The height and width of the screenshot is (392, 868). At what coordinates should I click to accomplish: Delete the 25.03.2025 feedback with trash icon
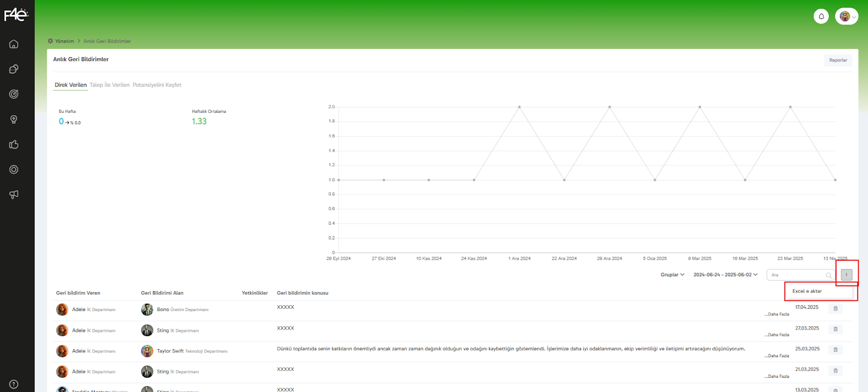click(x=835, y=350)
